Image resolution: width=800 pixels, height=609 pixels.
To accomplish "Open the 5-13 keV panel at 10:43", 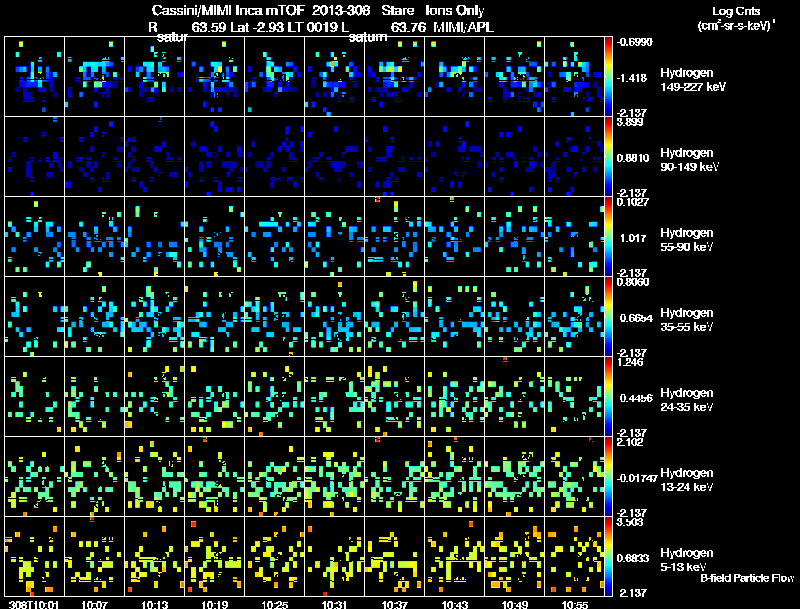I will (x=455, y=556).
